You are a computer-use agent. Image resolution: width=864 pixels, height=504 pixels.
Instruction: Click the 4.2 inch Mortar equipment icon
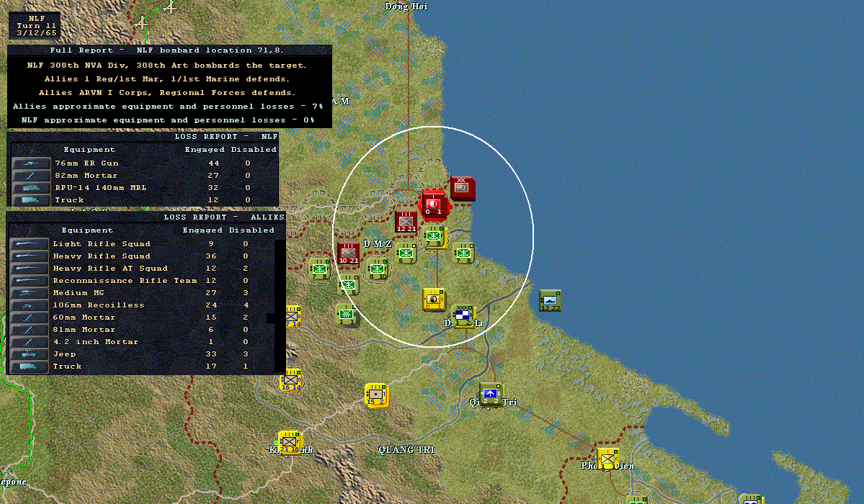(x=30, y=341)
